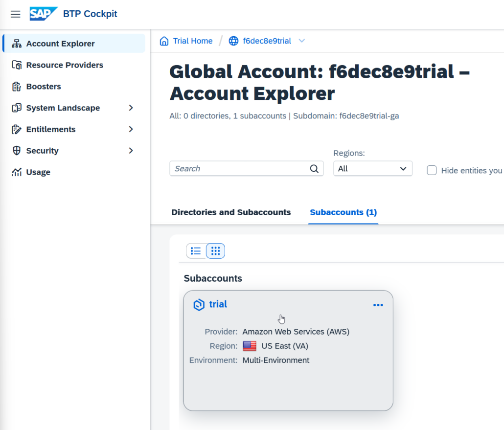Switch to list view
The height and width of the screenshot is (430, 504).
[196, 251]
